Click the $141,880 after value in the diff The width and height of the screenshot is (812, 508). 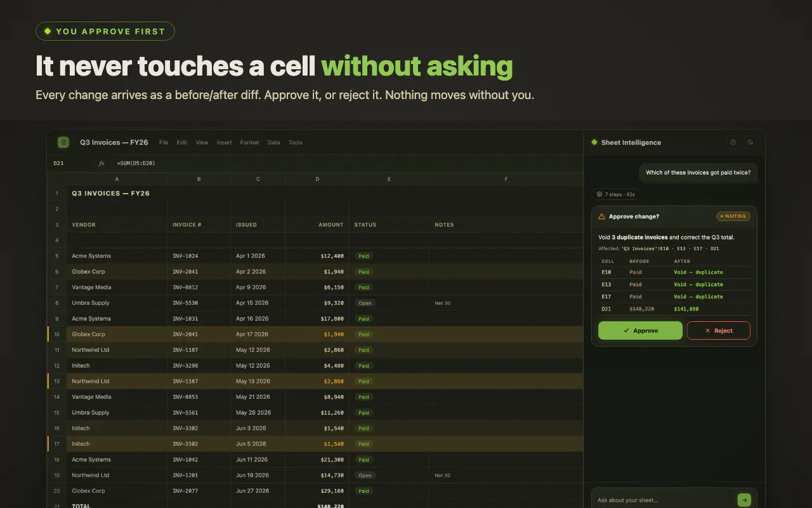pos(686,309)
